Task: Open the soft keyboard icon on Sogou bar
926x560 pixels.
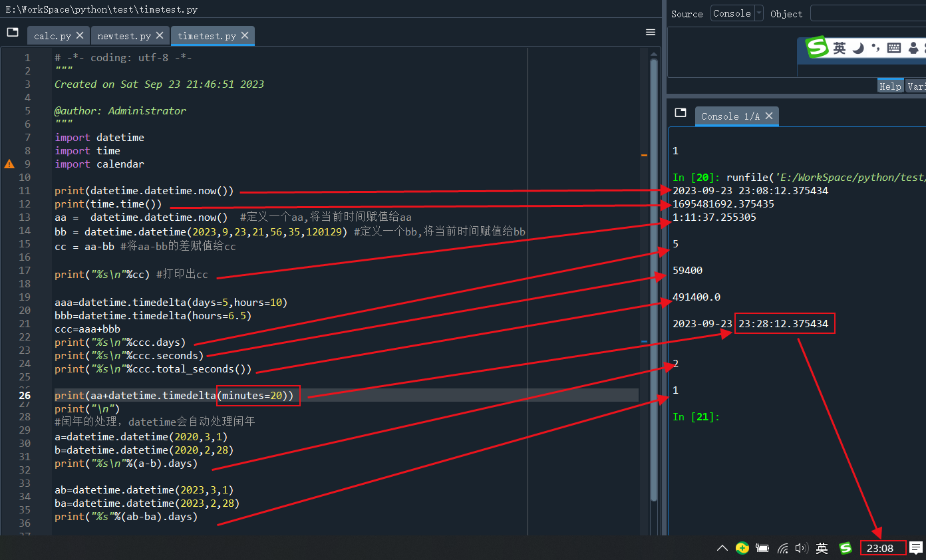Action: [x=894, y=48]
